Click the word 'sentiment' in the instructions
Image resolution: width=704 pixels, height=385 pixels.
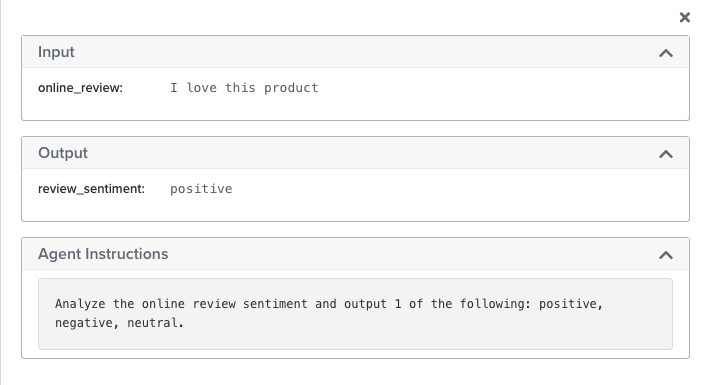(x=275, y=304)
